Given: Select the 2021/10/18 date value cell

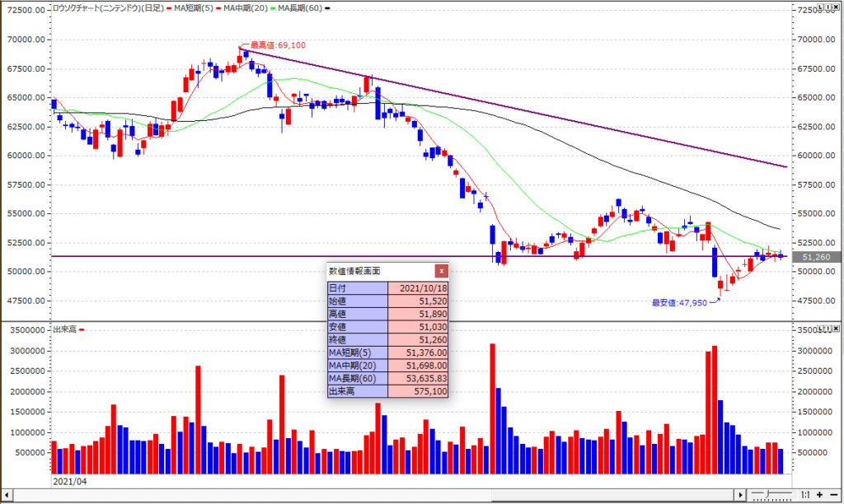Looking at the screenshot, I should pos(418,288).
